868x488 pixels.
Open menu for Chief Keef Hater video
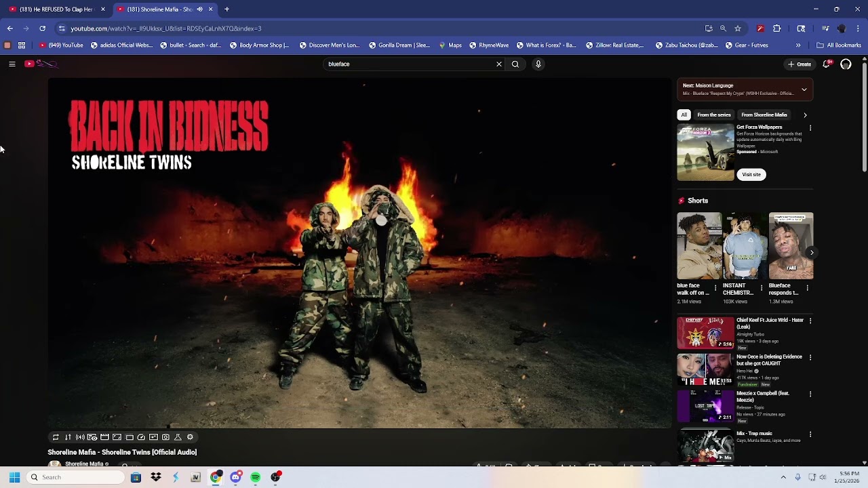[810, 321]
